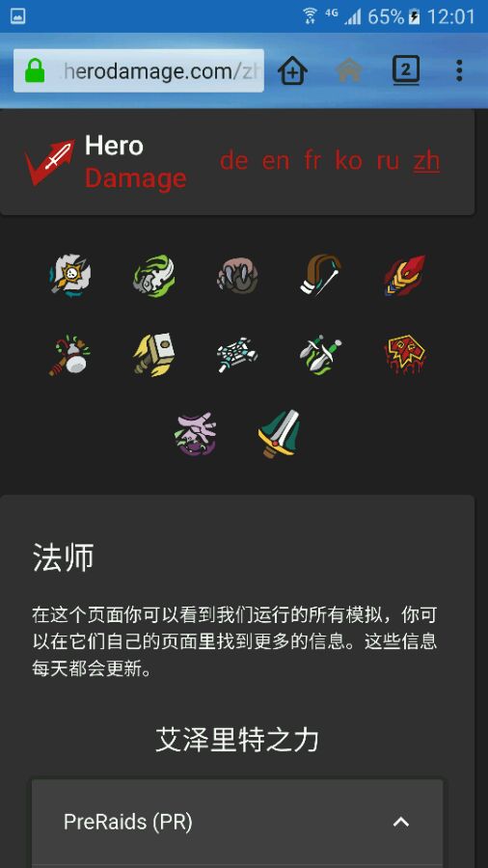Open the Warlock purple class icon
This screenshot has height=868, width=488.
click(x=196, y=435)
